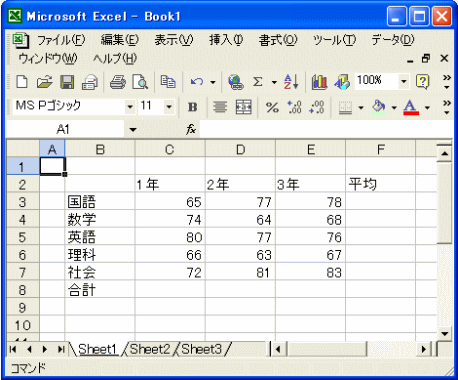Viewport: 458px width, 380px height.
Task: Expand Standard toolbar options chevron
Action: tap(447, 82)
